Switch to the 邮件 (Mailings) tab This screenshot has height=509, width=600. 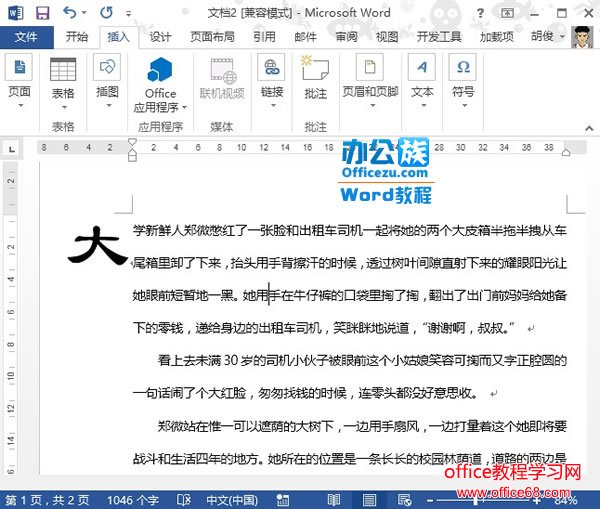[x=305, y=37]
